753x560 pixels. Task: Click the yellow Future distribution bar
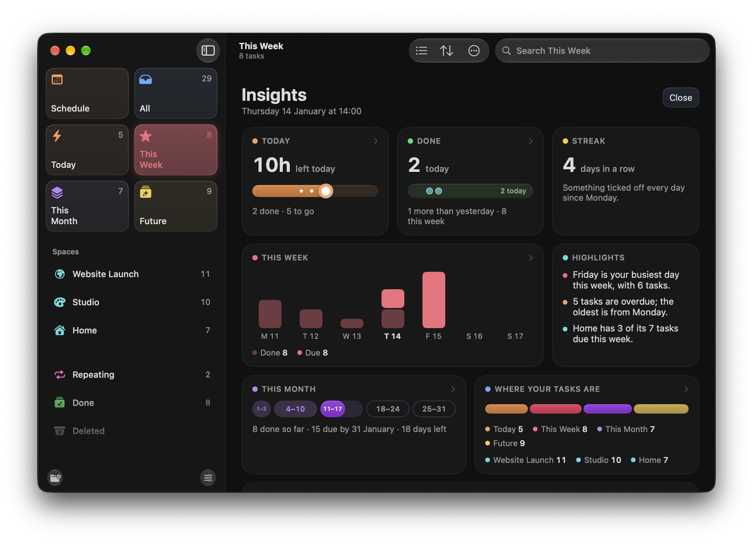tap(661, 409)
